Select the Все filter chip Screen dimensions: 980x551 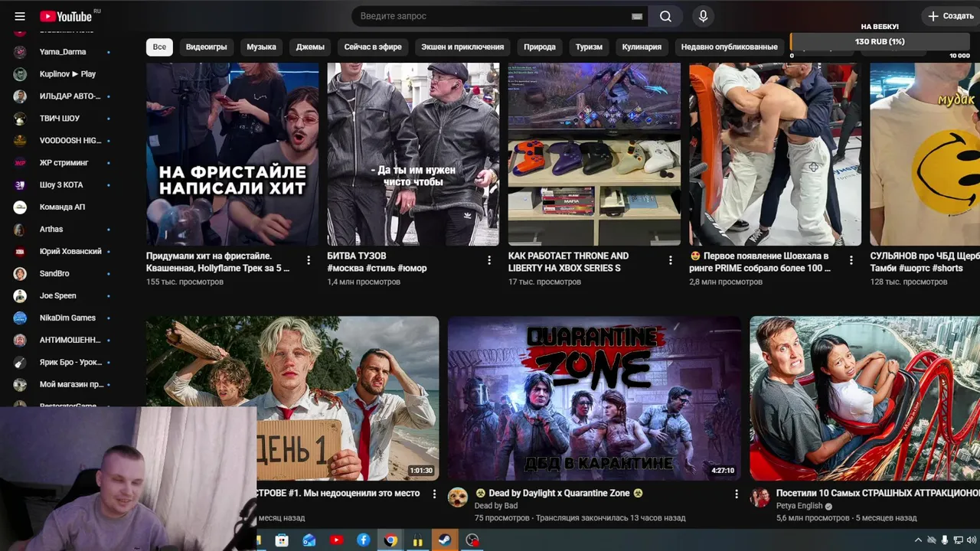[x=159, y=47]
